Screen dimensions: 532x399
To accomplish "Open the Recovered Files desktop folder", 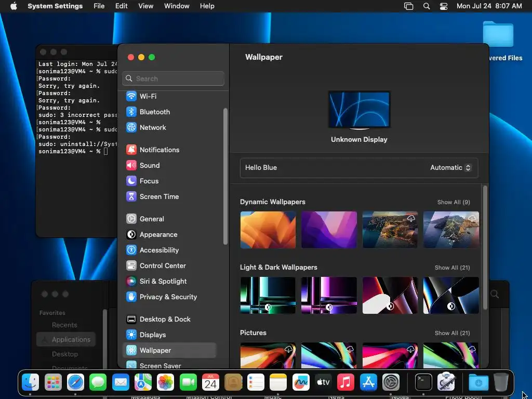I will click(x=498, y=34).
